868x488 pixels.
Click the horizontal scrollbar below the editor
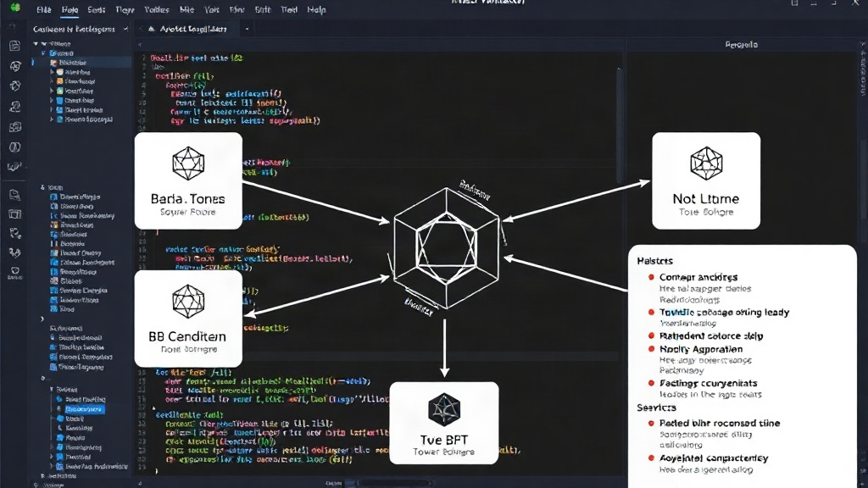click(393, 483)
